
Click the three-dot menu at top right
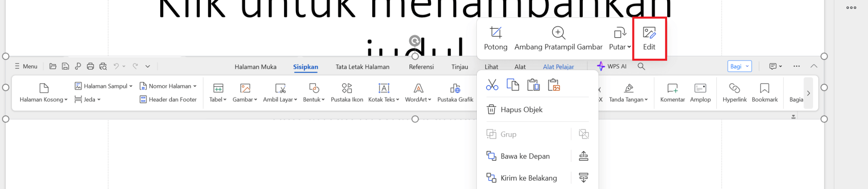(851, 8)
